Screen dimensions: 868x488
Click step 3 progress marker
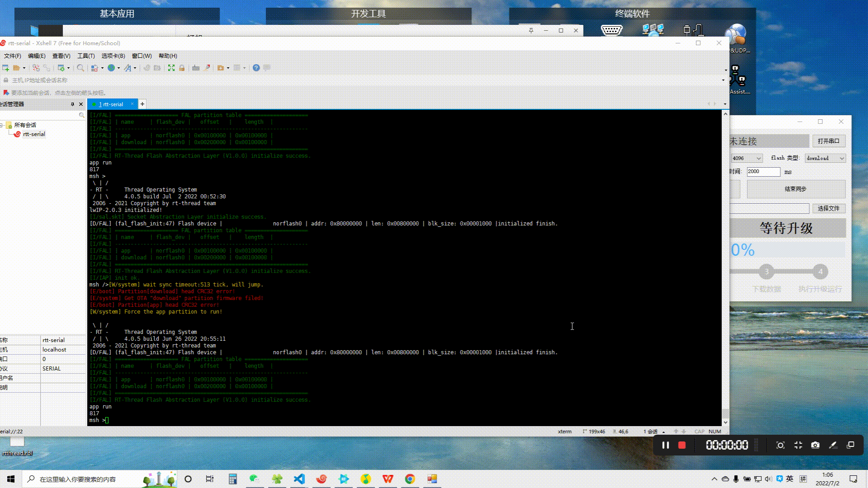pyautogui.click(x=767, y=272)
